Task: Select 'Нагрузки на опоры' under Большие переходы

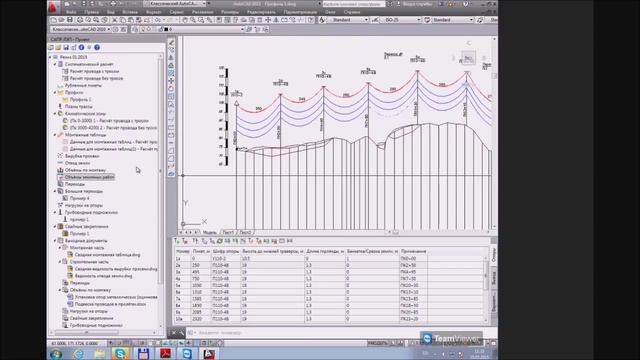Action: click(83, 205)
